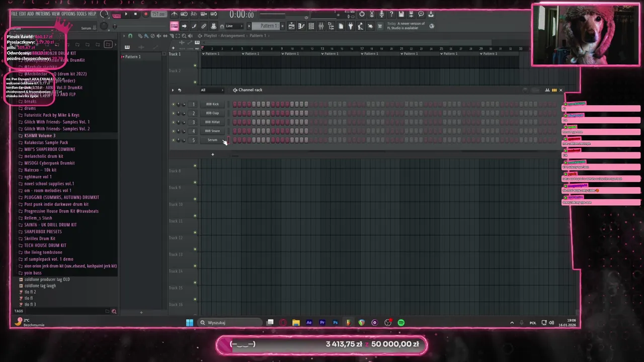Toggle first step of 808 Kick row
Viewport: 644px width, 362px height.
tap(235, 104)
